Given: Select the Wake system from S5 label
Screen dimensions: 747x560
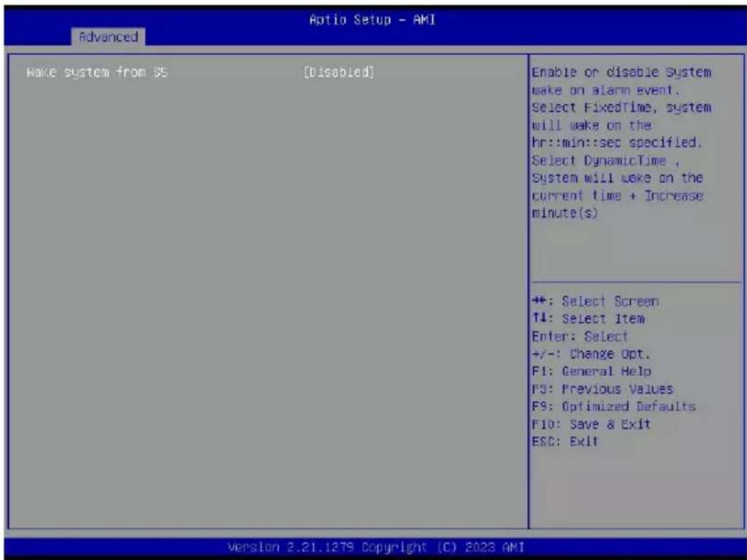Looking at the screenshot, I should (x=97, y=72).
